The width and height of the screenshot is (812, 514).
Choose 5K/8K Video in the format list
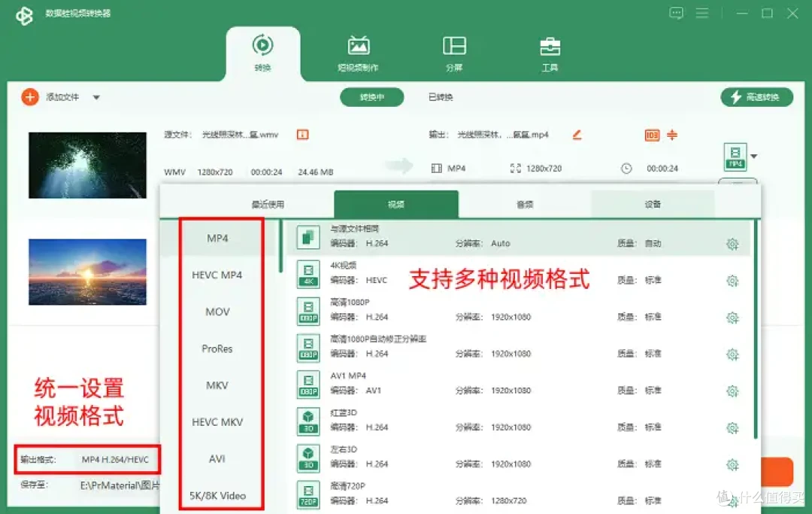217,496
